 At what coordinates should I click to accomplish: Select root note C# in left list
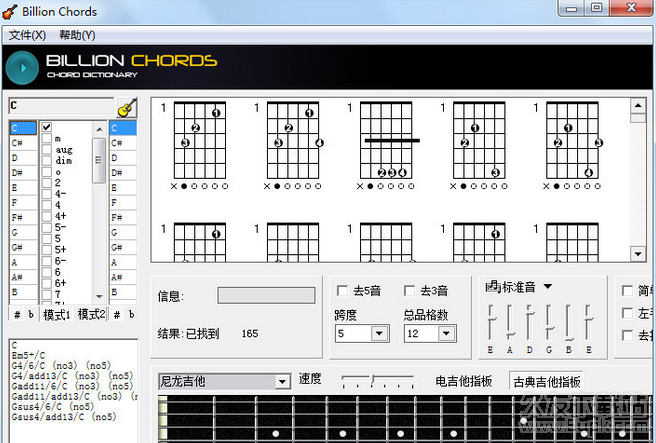tap(23, 143)
